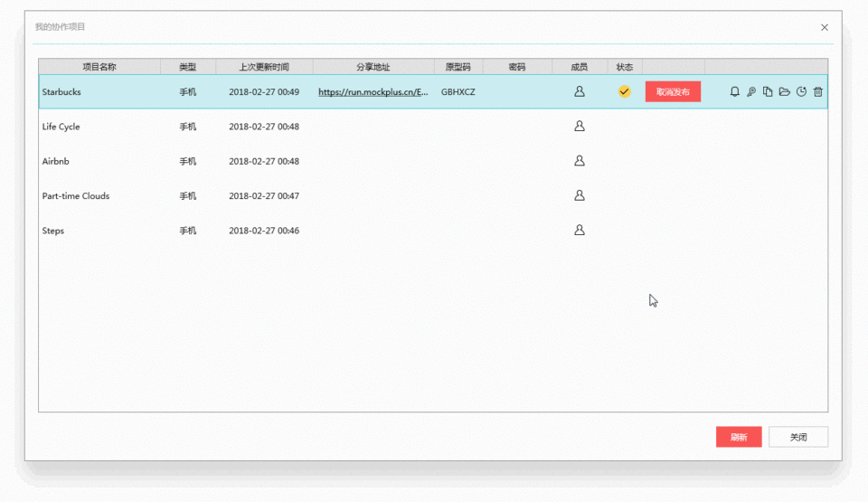Image resolution: width=868 pixels, height=502 pixels.
Task: Select the Starbucks project name
Action: tap(61, 92)
